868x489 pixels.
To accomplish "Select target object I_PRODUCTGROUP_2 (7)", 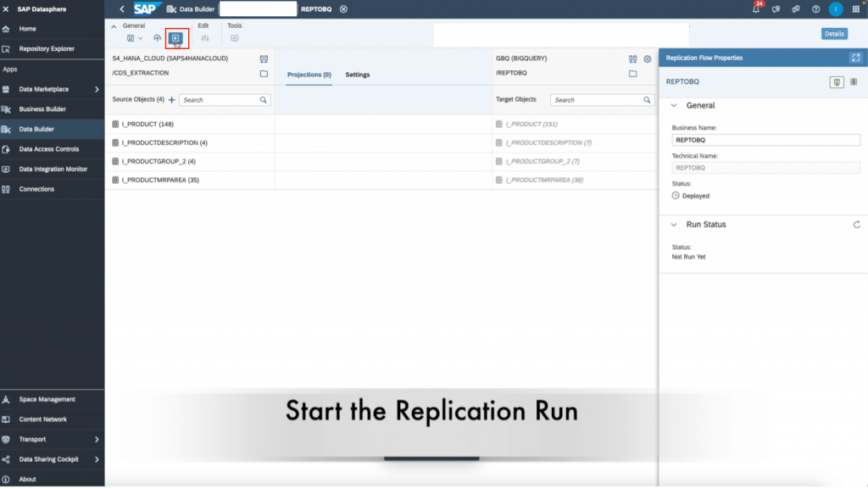I will [576, 162].
